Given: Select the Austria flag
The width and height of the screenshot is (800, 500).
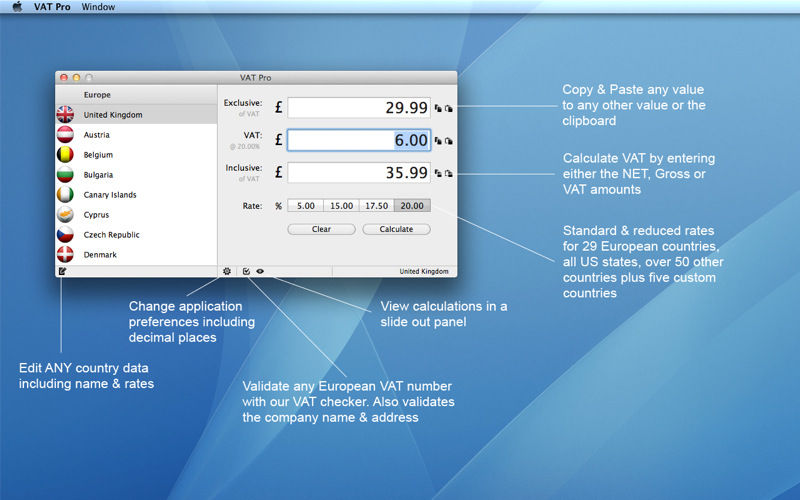Looking at the screenshot, I should click(65, 135).
